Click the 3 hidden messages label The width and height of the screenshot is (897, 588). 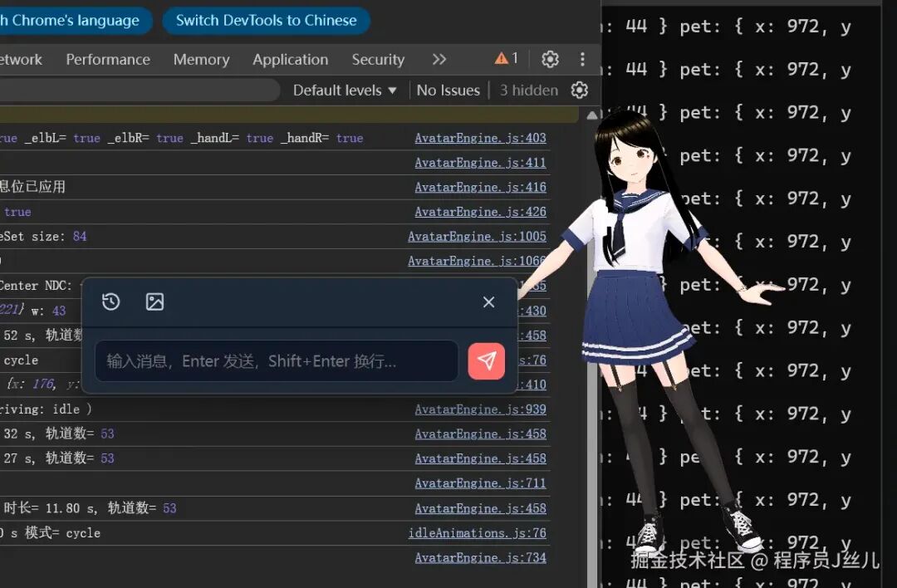point(528,91)
